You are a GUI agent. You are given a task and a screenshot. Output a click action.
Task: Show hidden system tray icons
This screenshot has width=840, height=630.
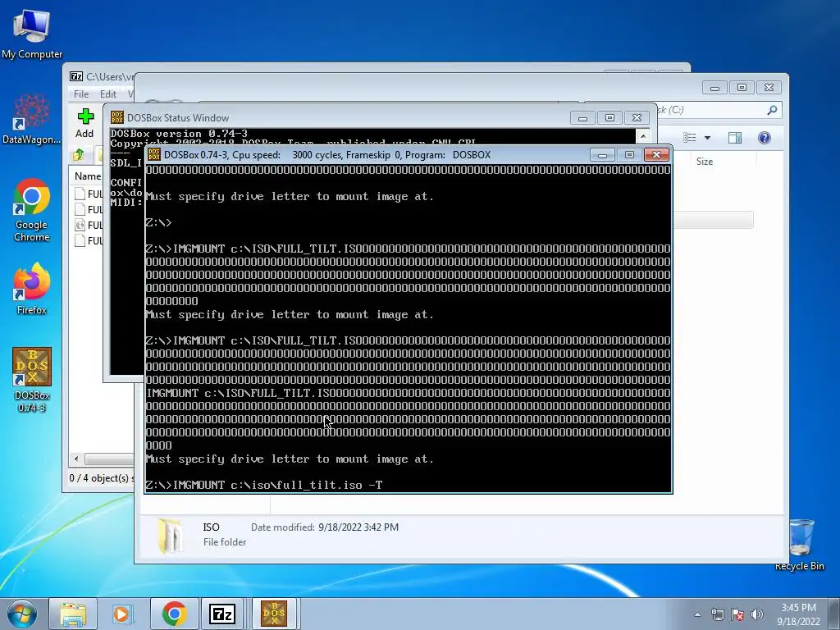click(697, 614)
